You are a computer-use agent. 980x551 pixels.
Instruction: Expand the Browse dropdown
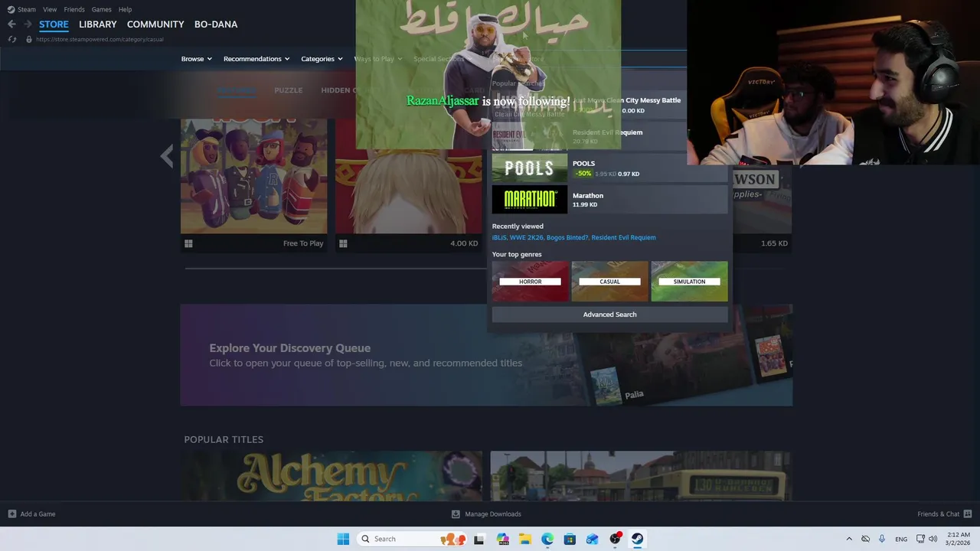197,59
